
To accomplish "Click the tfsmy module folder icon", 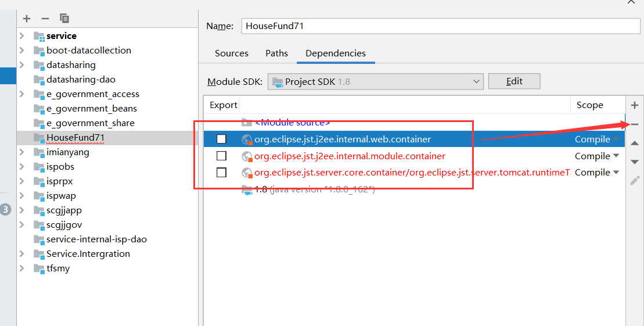I will [x=39, y=268].
